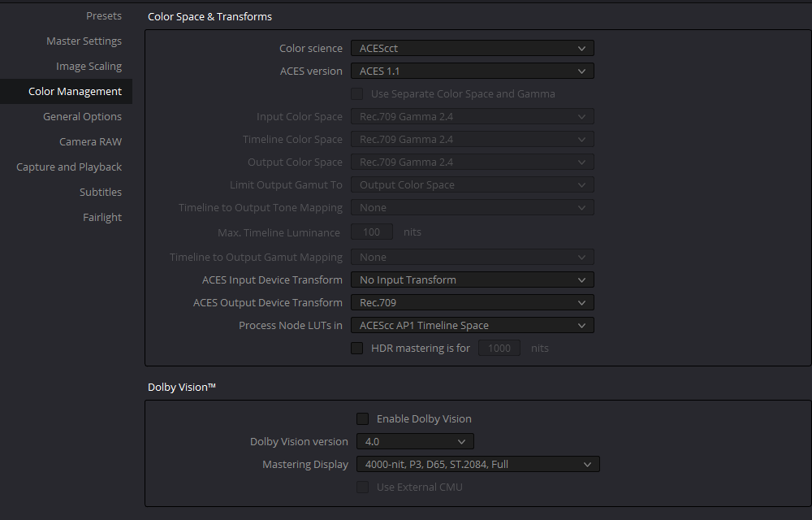Viewport: 812px width, 520px height.
Task: Choose an ACES Output Device Transform
Action: click(473, 303)
